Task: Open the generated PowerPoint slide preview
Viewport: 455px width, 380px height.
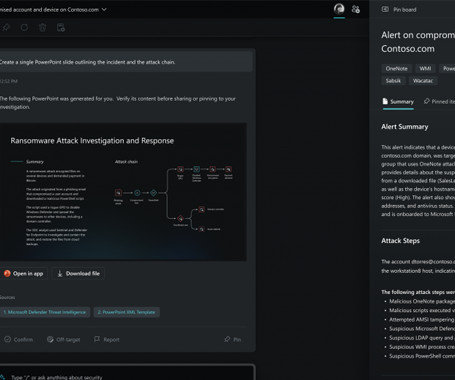Action: [123, 192]
